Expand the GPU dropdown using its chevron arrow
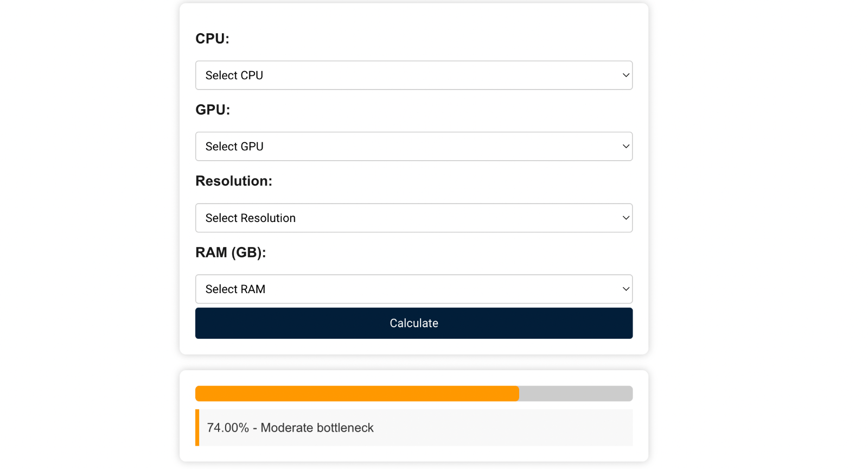Viewport: 868px width, 469px height. click(625, 146)
